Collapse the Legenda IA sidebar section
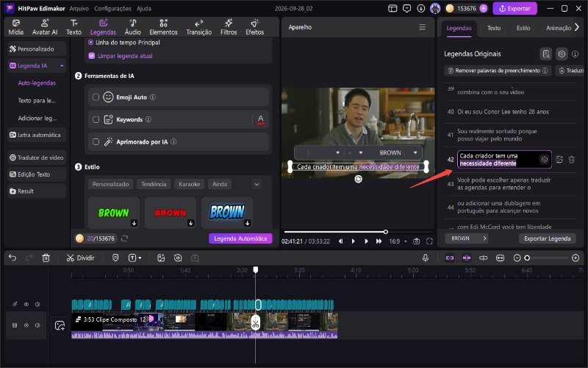This screenshot has height=368, width=588. (x=62, y=66)
